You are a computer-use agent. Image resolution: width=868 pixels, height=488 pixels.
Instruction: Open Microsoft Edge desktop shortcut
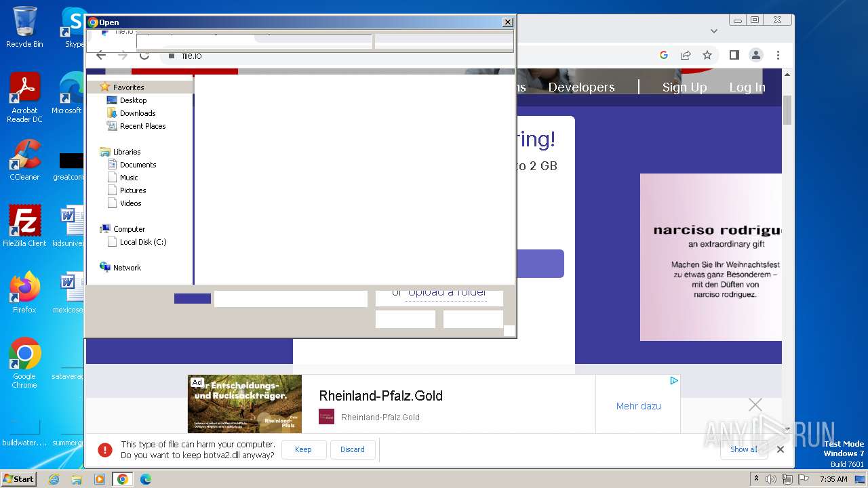coord(71,94)
